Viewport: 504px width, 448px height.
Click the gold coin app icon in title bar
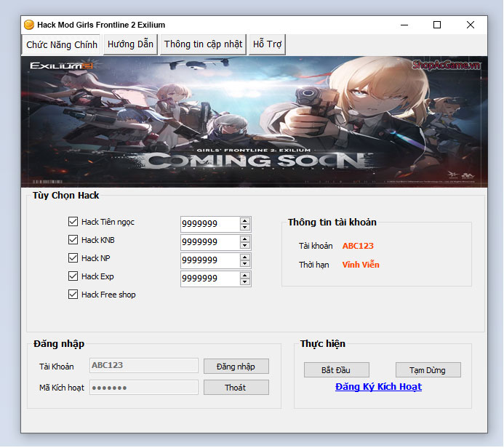point(29,25)
